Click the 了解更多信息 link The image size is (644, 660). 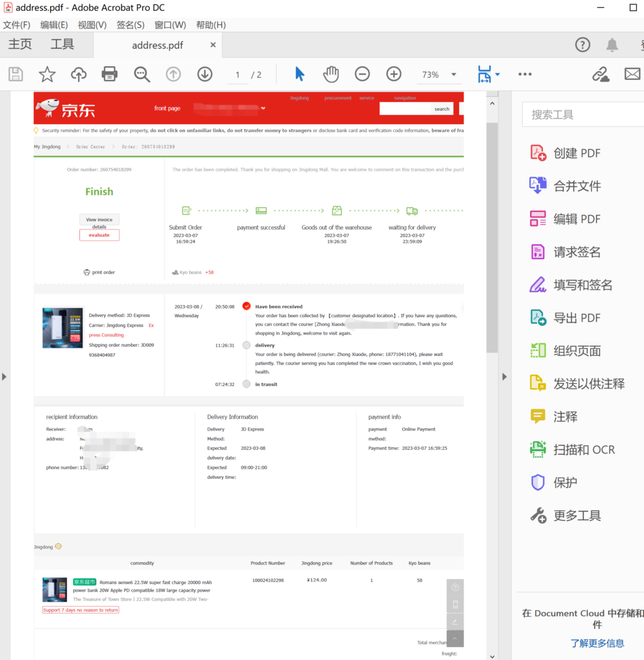tap(597, 643)
